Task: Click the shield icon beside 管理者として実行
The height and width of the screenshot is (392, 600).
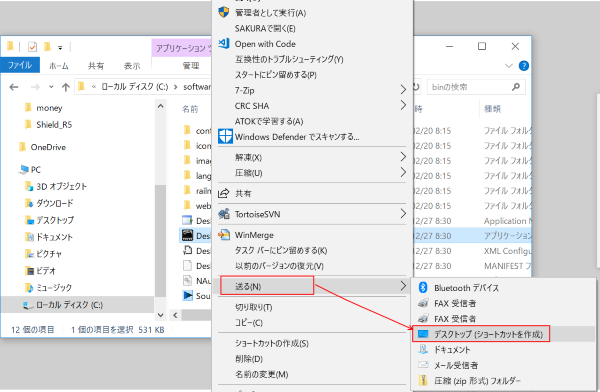Action: [x=224, y=12]
